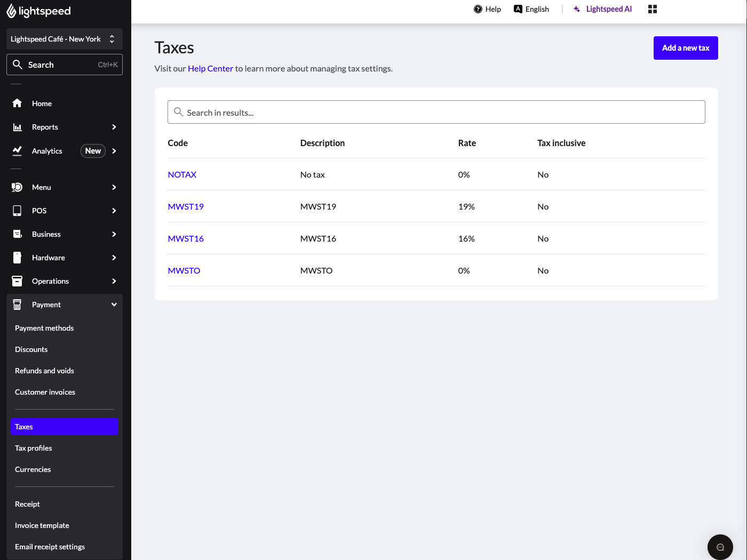The image size is (747, 560).
Task: Expand the Reports menu chevron
Action: pos(114,127)
